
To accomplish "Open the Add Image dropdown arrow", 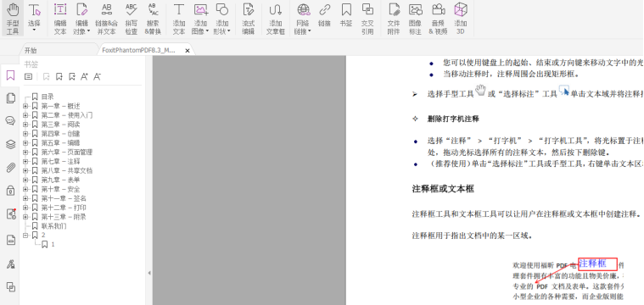I will (x=207, y=31).
